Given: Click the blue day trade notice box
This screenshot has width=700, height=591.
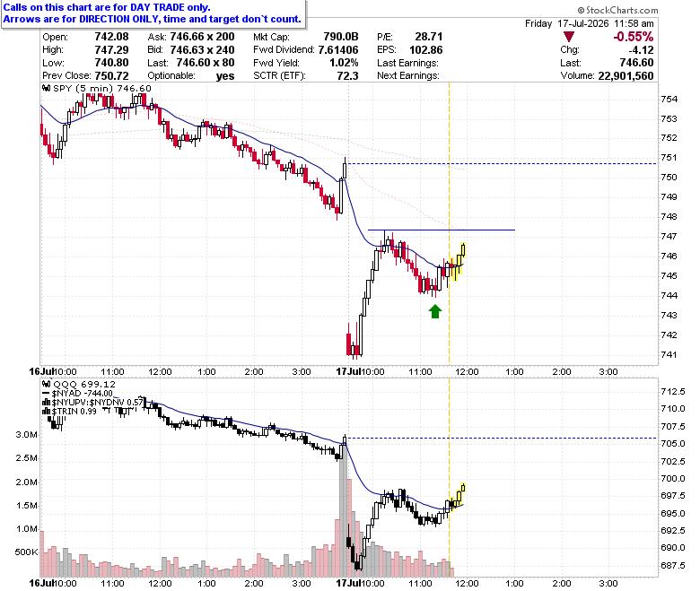Looking at the screenshot, I should click(153, 13).
